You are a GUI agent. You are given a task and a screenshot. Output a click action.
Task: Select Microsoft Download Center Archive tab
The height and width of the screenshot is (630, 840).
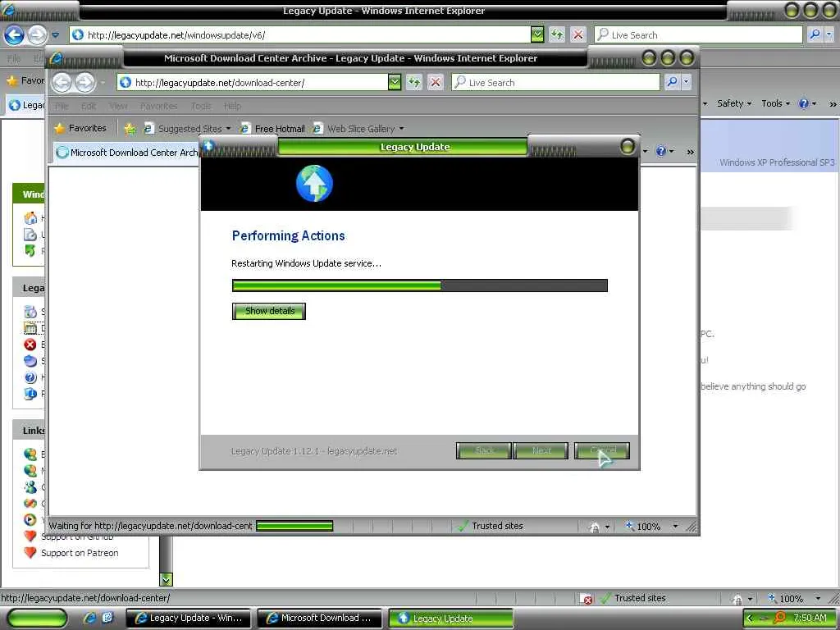point(127,153)
